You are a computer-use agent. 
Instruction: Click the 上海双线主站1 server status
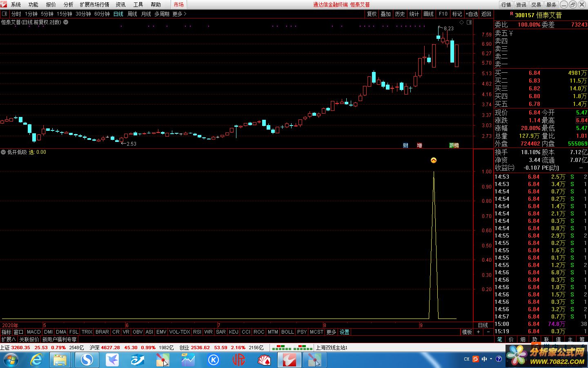331,348
